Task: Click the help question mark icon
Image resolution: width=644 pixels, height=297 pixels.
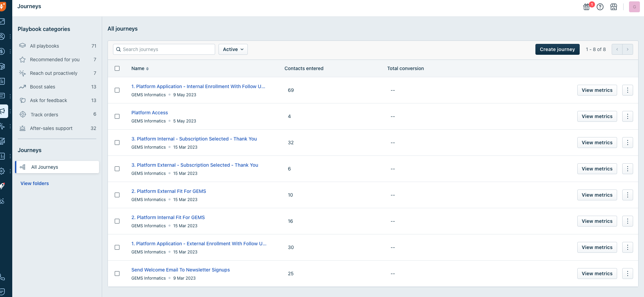Action: [x=600, y=7]
